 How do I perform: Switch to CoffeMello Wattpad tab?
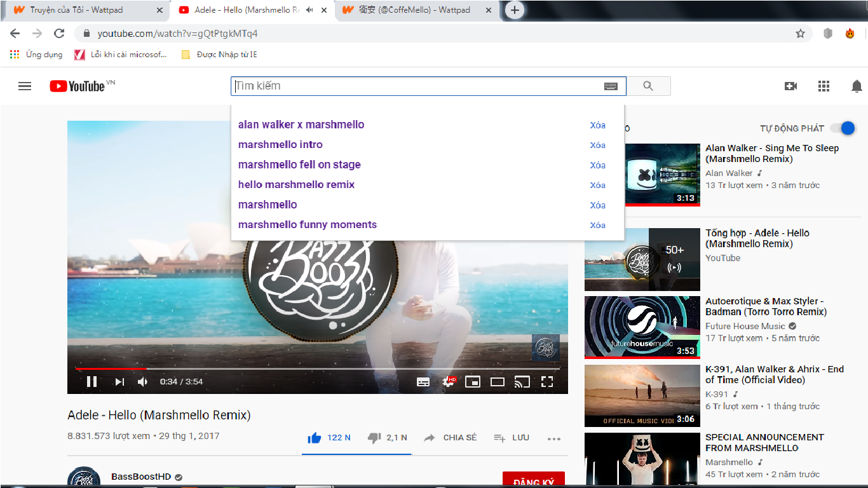[x=416, y=10]
